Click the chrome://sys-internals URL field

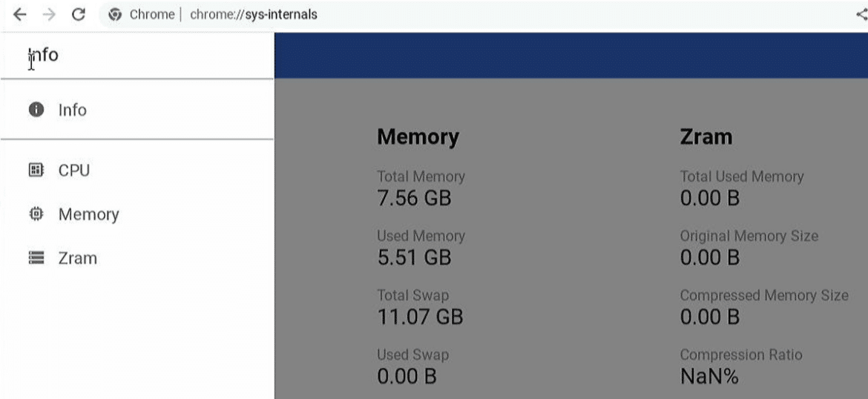(x=254, y=14)
